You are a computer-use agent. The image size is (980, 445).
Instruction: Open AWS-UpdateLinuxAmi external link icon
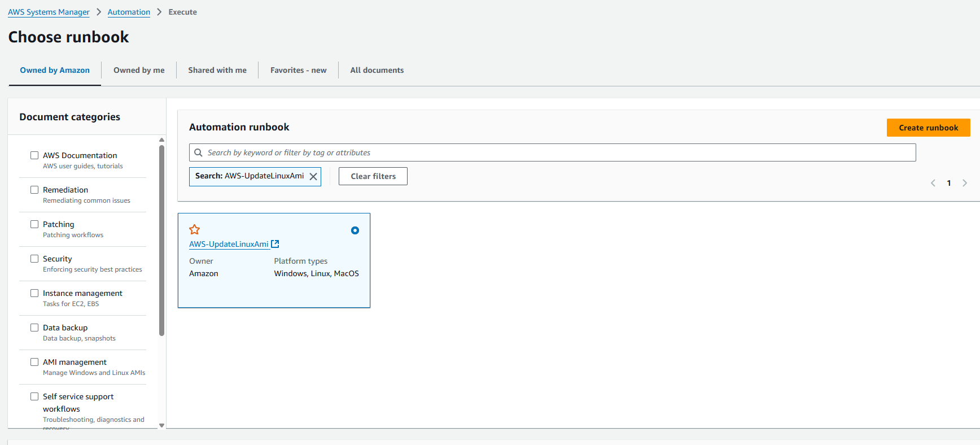pyautogui.click(x=275, y=244)
